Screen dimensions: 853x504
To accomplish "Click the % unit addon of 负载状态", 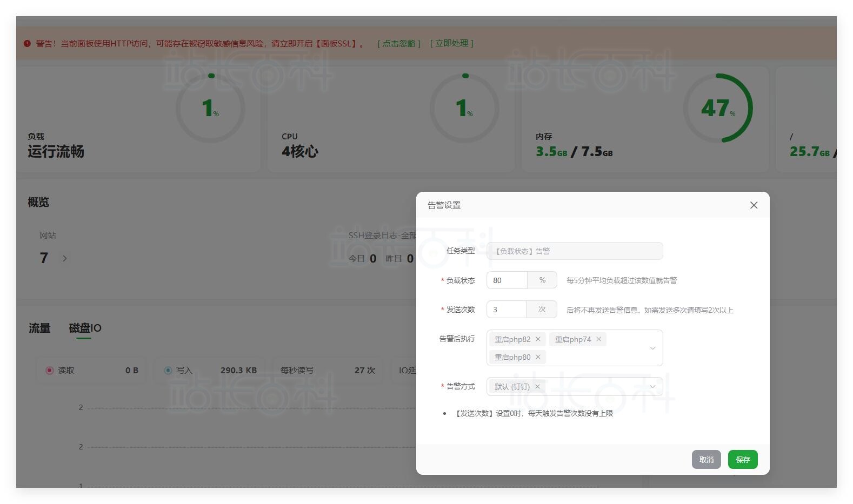I will pyautogui.click(x=542, y=280).
